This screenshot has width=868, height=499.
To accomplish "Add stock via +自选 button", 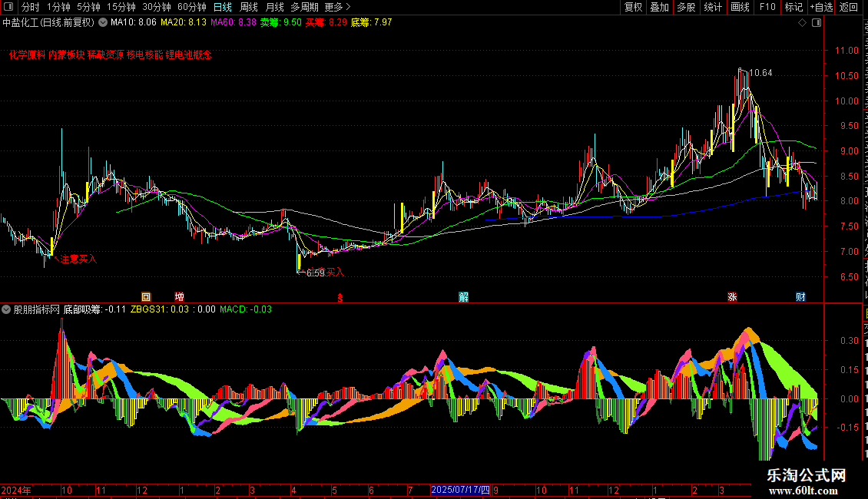I will 821,7.
